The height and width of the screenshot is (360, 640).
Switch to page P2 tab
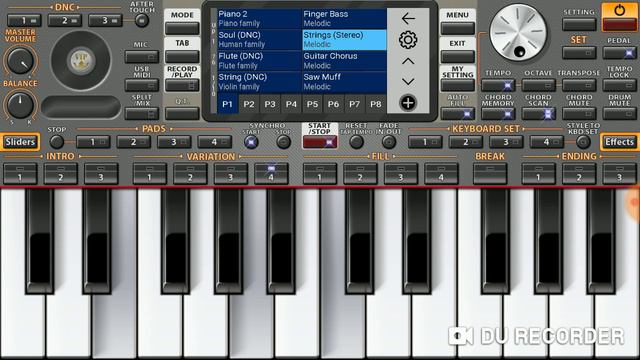249,104
